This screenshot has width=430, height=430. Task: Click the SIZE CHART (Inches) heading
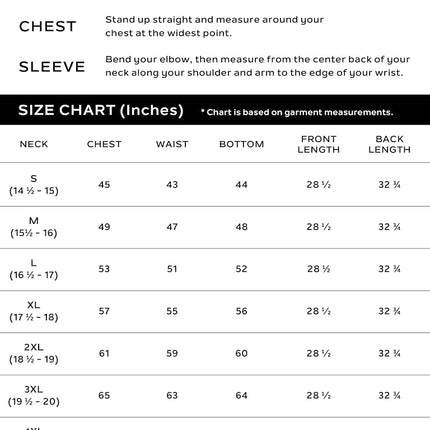coord(101,110)
